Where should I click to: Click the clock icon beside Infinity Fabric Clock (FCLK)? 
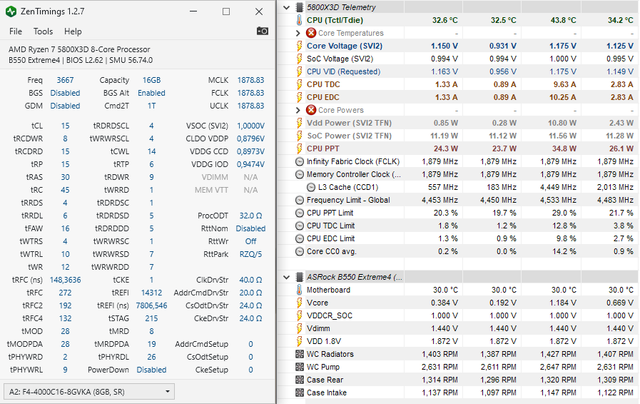tap(299, 162)
